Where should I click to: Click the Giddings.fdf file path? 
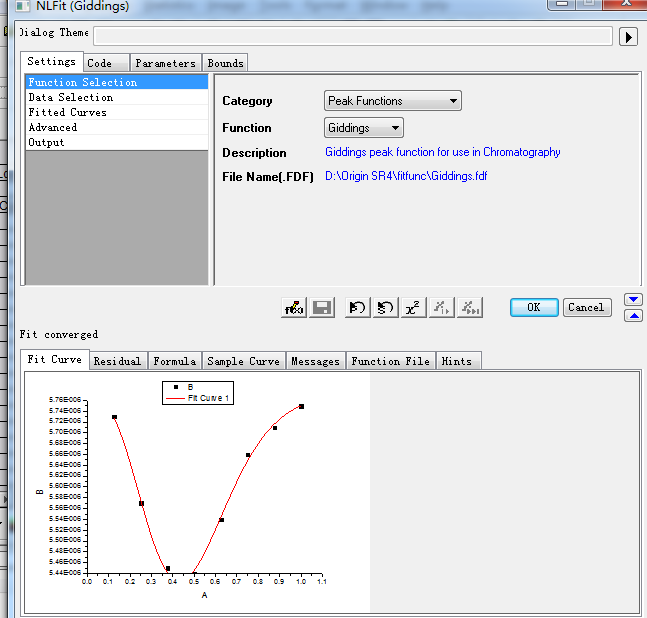tap(406, 176)
